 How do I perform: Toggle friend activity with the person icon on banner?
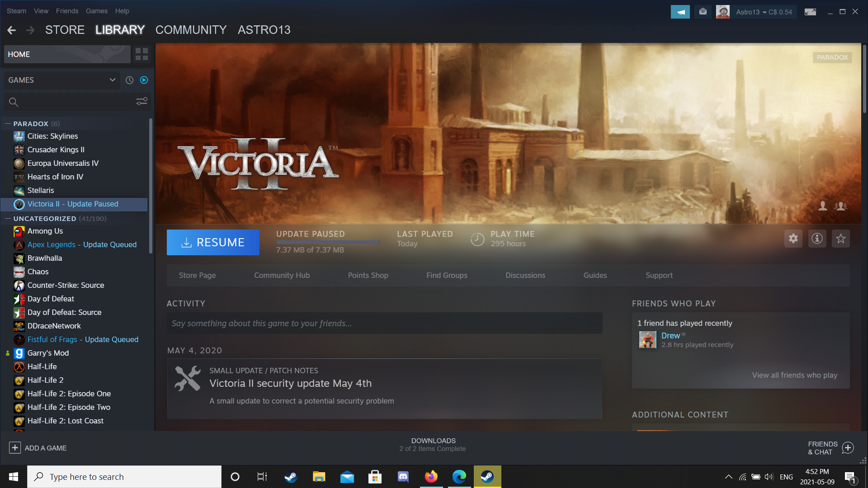tap(822, 206)
